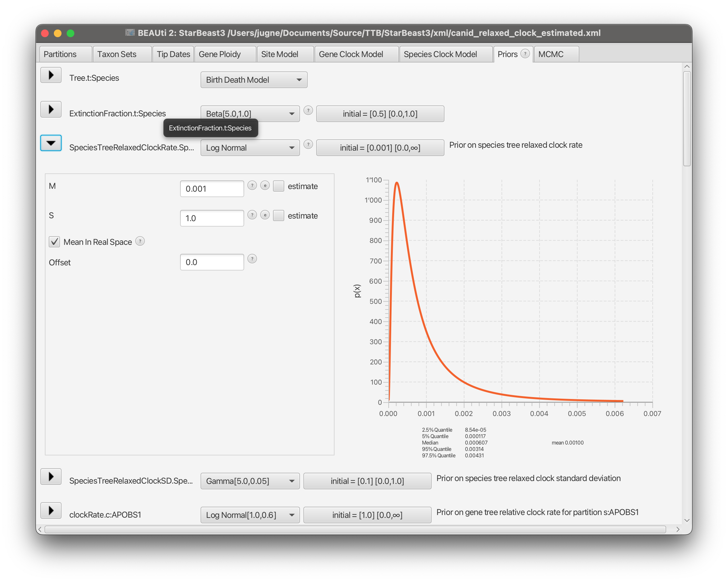Uncheck Mean In Real Space
This screenshot has height=582, width=728.
click(54, 242)
